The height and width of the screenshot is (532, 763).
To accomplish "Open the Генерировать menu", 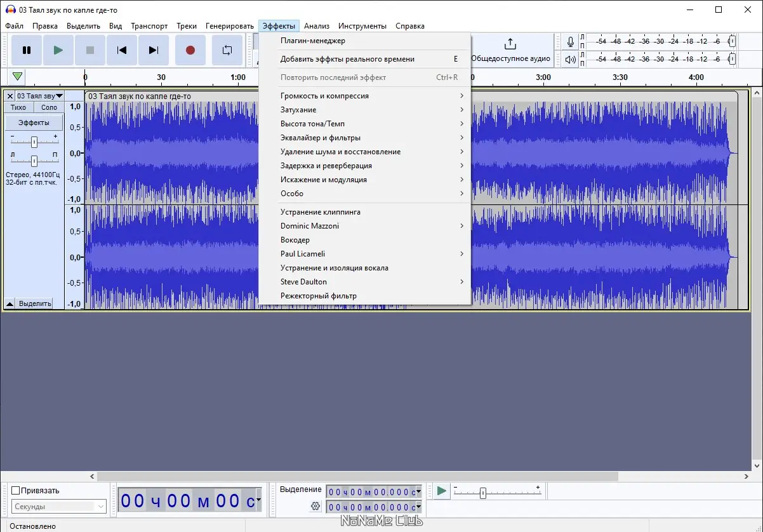I will (230, 26).
